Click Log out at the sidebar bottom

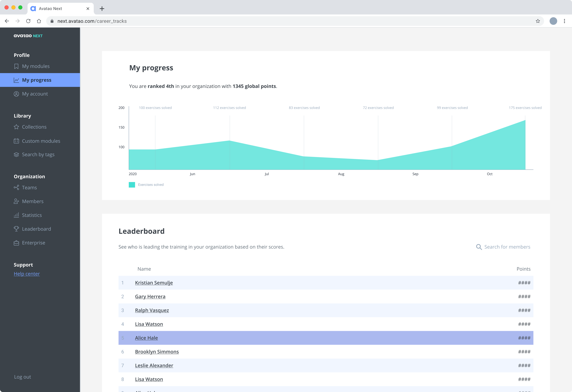click(22, 377)
